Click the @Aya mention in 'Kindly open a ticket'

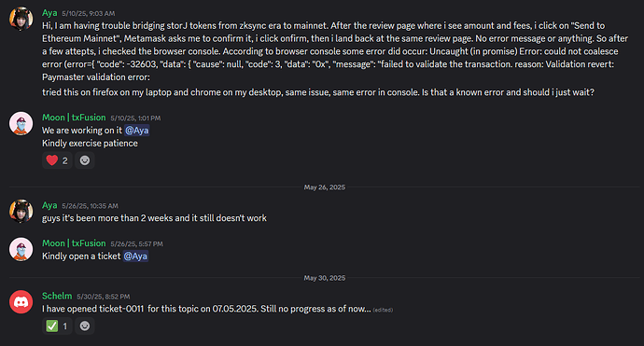click(x=135, y=256)
